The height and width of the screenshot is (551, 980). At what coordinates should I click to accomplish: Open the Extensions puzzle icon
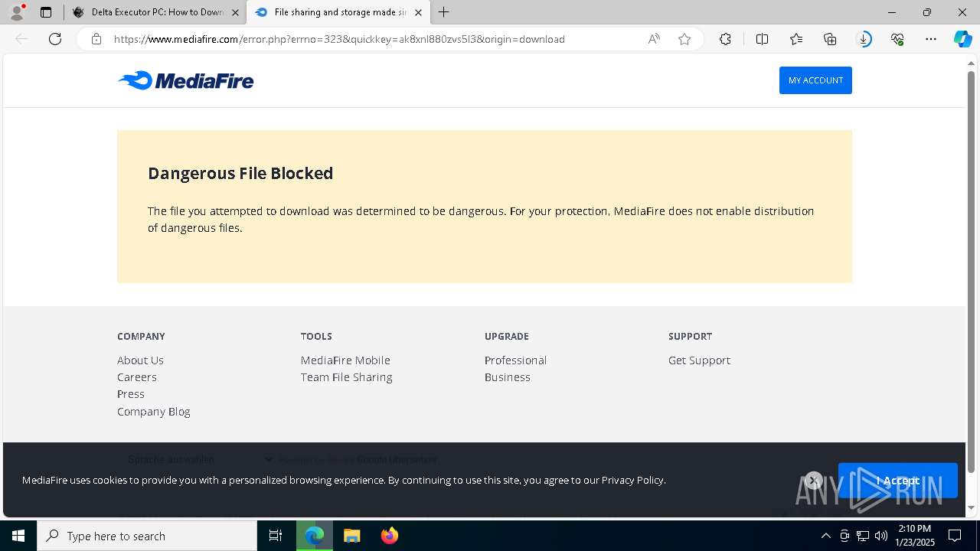tap(725, 39)
